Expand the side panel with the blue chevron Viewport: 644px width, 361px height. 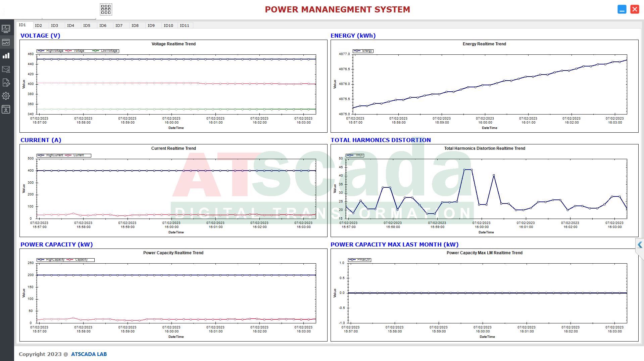[x=640, y=245]
